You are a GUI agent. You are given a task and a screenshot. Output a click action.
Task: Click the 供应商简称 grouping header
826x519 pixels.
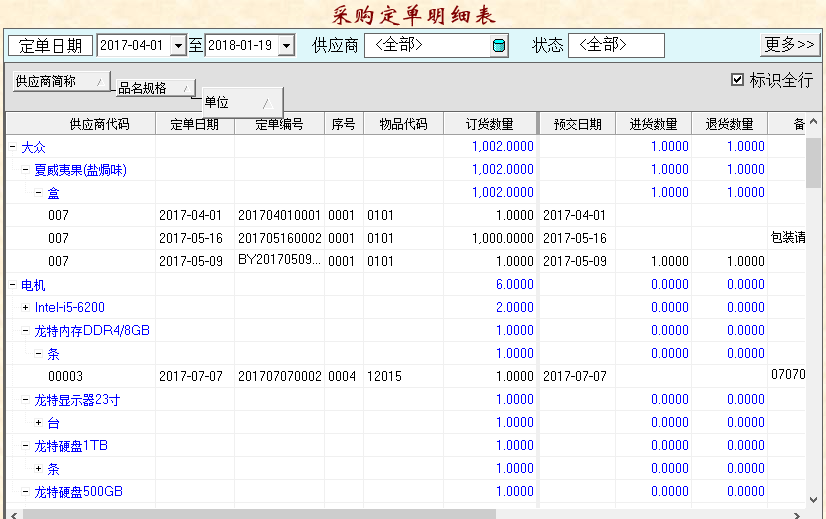61,81
